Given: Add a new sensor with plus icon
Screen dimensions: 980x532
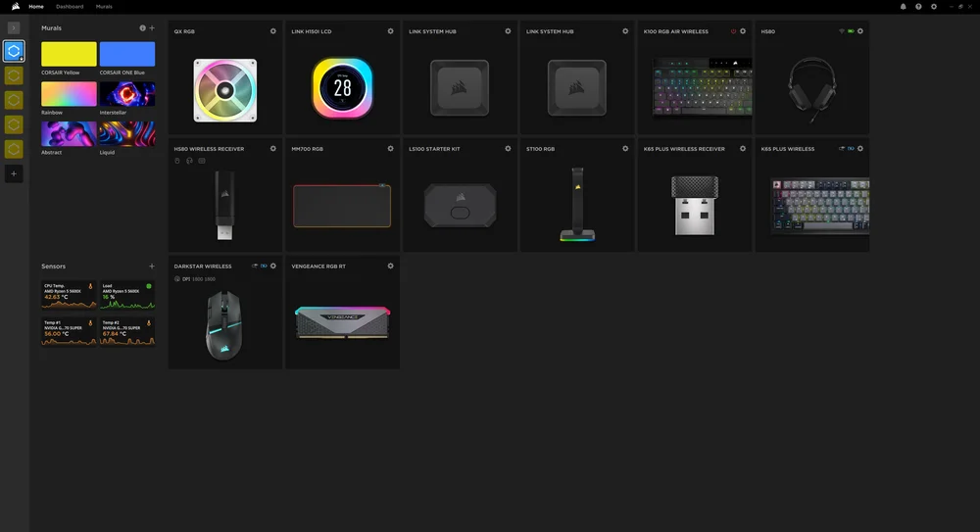Looking at the screenshot, I should tap(152, 266).
